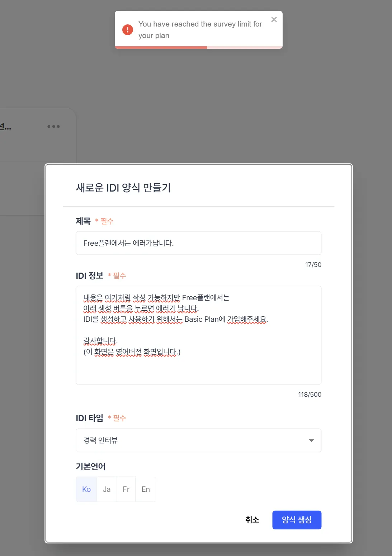Select Fr as the default language
The height and width of the screenshot is (556, 392).
126,489
